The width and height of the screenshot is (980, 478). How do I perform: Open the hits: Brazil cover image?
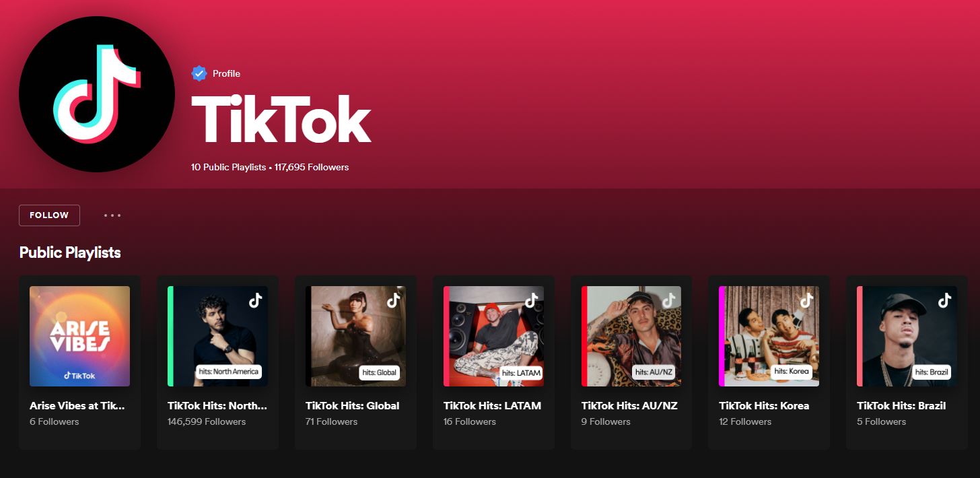(x=907, y=336)
